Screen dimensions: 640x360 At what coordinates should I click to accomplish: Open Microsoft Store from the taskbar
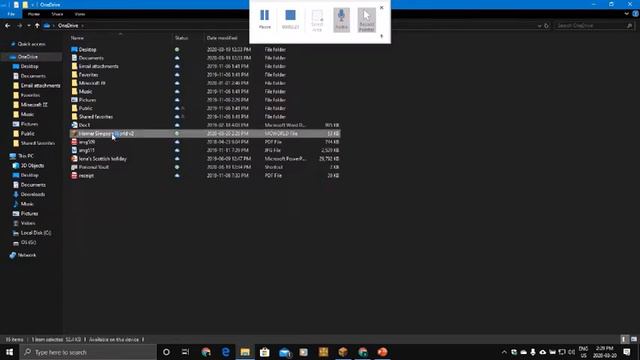(x=264, y=352)
